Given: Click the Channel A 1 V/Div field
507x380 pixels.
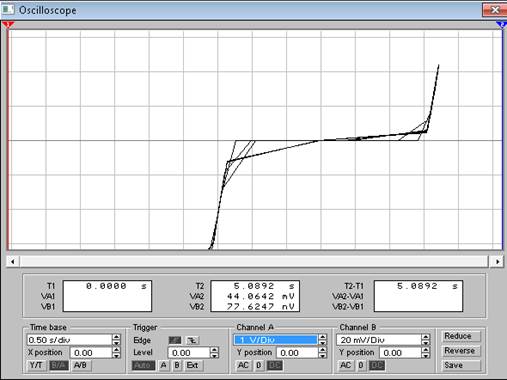Looking at the screenshot, I should point(276,340).
